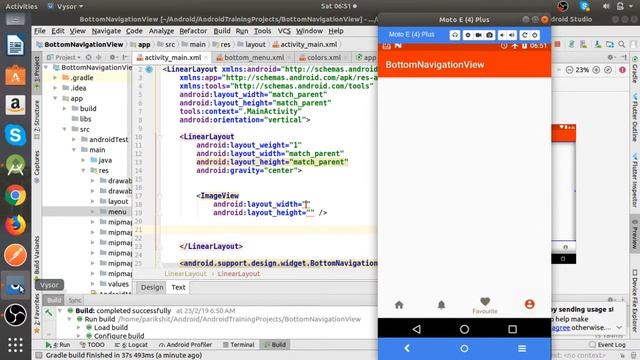Click the layout_width attribute value field
This screenshot has width=640, height=360.
tap(306, 204)
